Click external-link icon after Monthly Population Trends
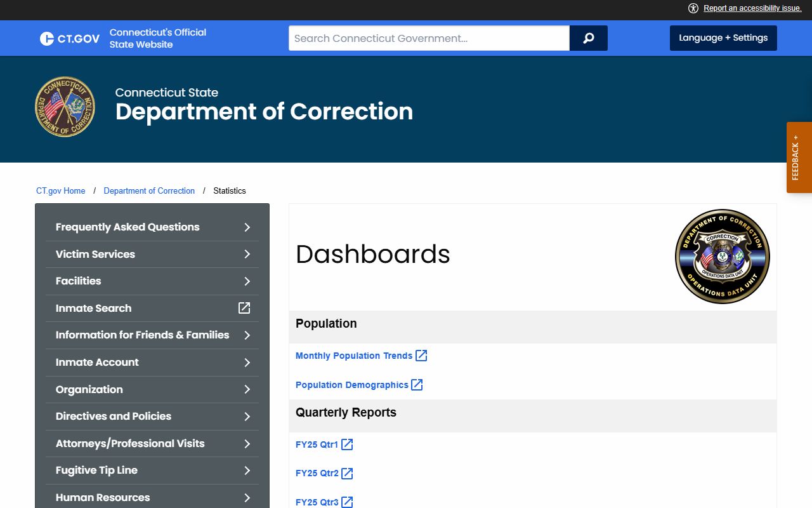Image resolution: width=812 pixels, height=508 pixels. pos(421,356)
